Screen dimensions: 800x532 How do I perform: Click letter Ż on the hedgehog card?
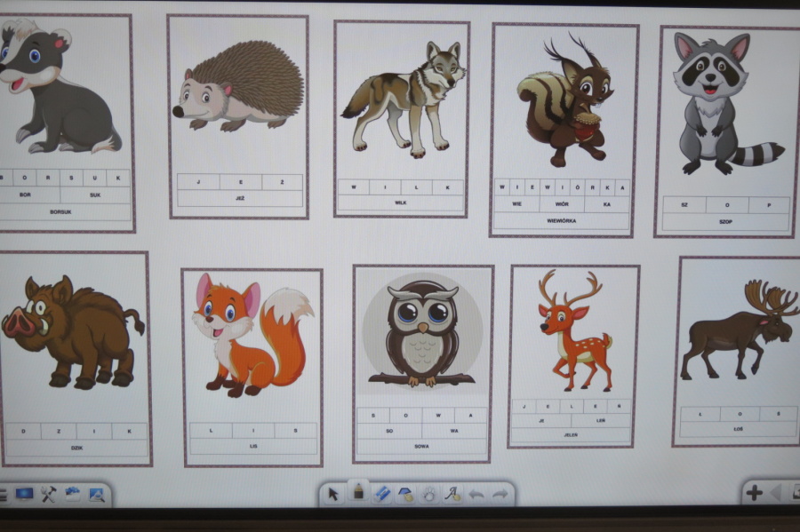click(282, 182)
